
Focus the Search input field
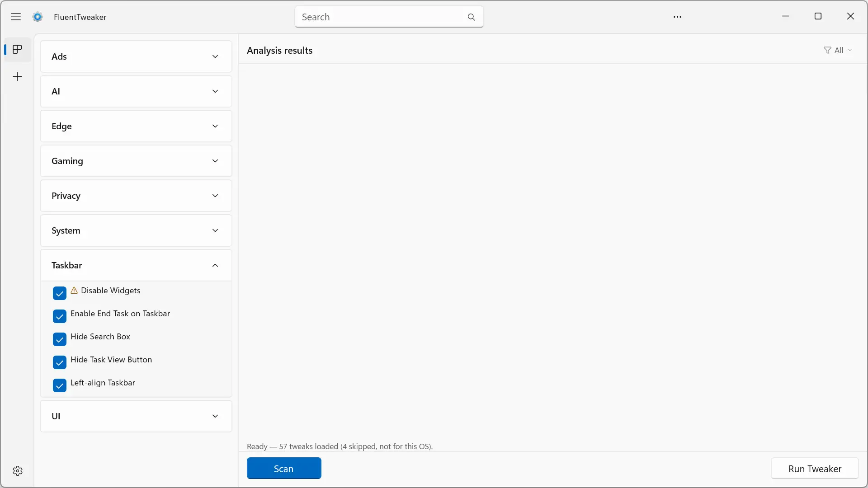389,17
